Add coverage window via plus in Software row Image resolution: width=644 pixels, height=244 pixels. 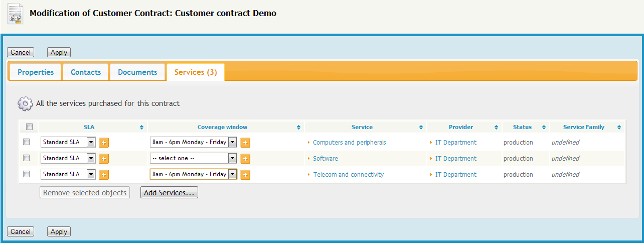(245, 159)
